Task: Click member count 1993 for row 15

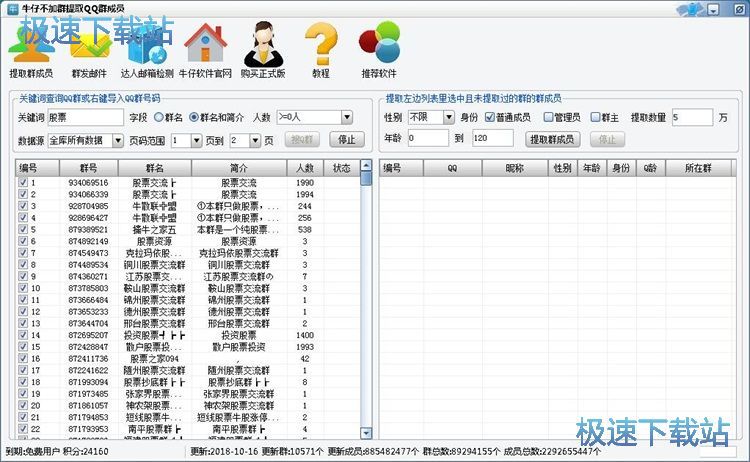Action: coord(305,347)
